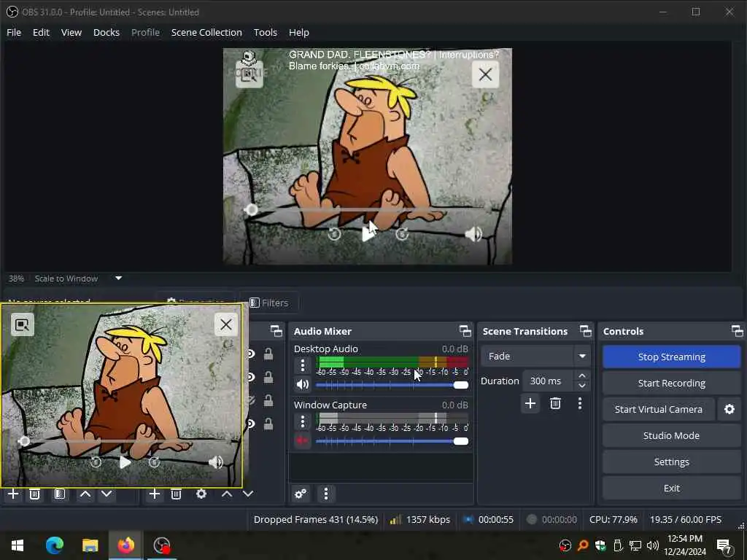Unmute Window Capture with the red speaker icon
This screenshot has width=747, height=560.
(303, 440)
